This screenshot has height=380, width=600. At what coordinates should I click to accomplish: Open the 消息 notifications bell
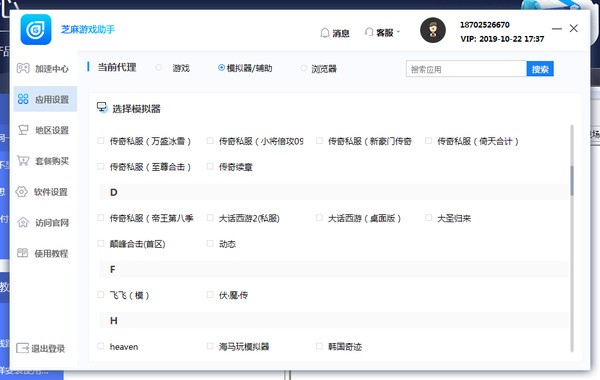(334, 33)
